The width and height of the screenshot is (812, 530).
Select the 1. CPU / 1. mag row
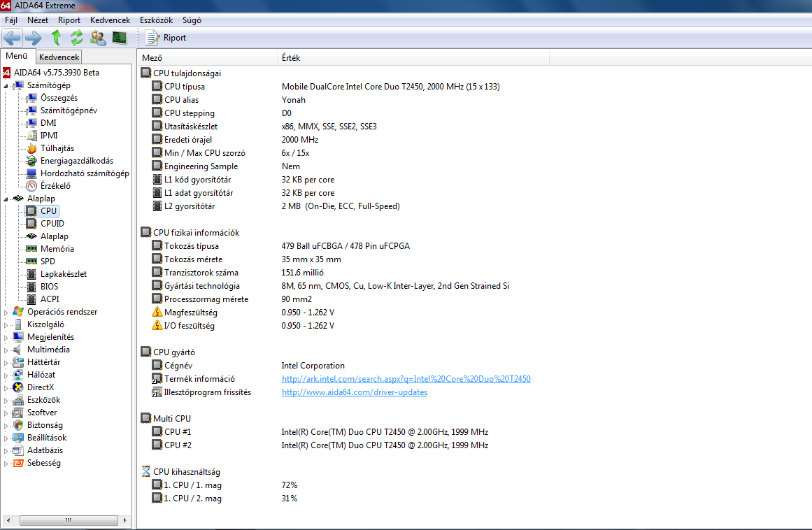(x=225, y=485)
